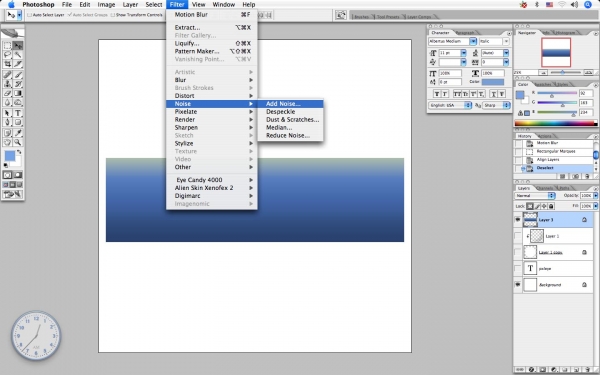Select the Eraser tool
This screenshot has height=375, width=600.
point(7,93)
